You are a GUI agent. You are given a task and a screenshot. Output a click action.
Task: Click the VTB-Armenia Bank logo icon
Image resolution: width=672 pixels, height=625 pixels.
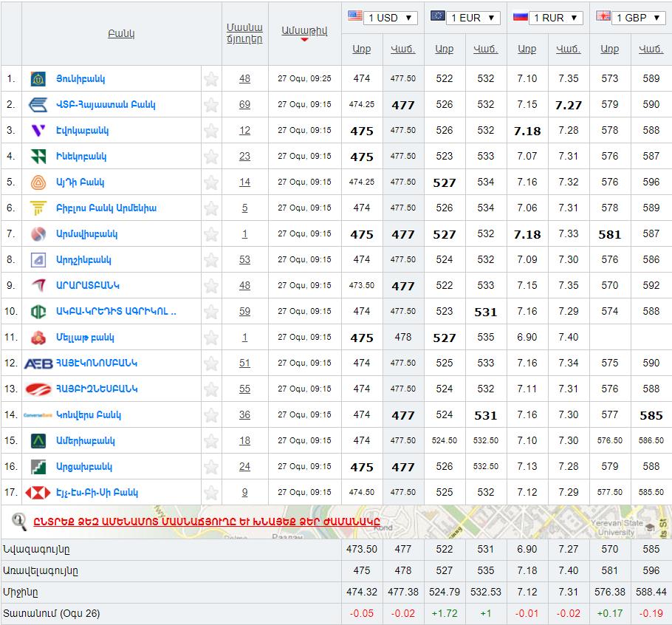point(38,105)
